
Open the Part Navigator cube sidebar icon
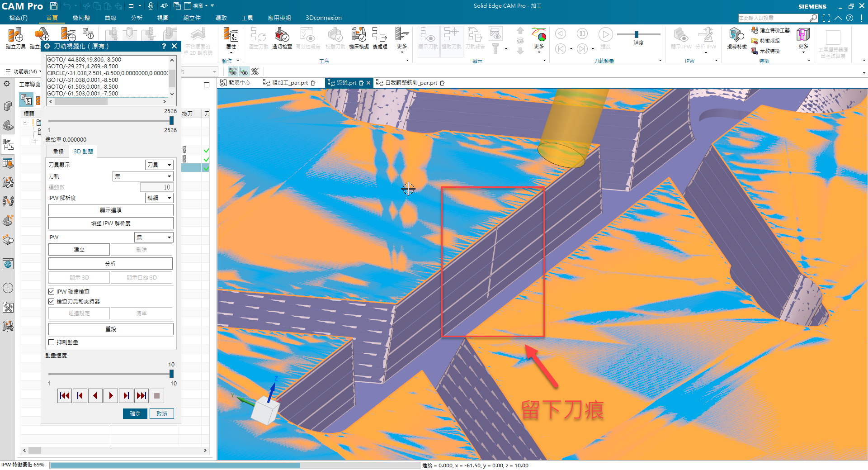pyautogui.click(x=8, y=106)
